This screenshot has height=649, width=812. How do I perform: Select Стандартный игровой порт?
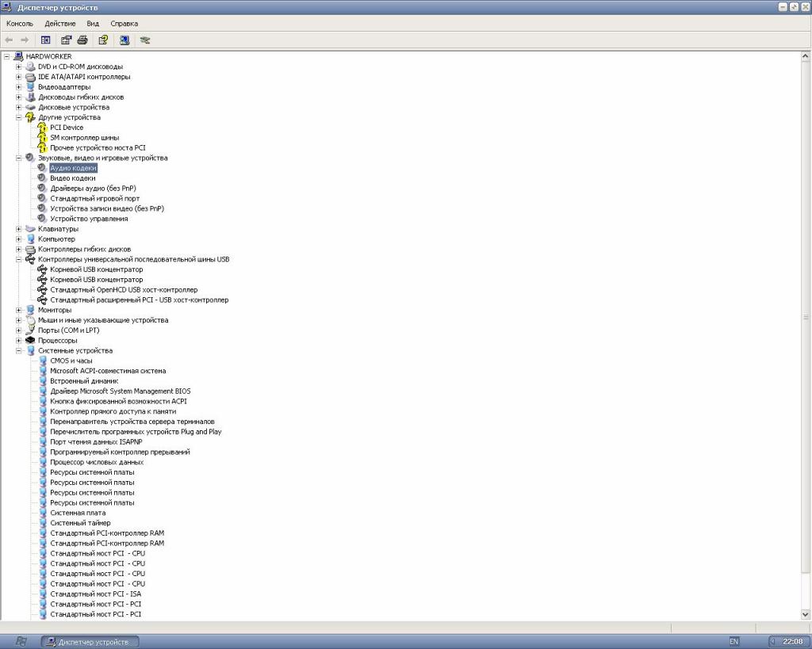[x=95, y=198]
